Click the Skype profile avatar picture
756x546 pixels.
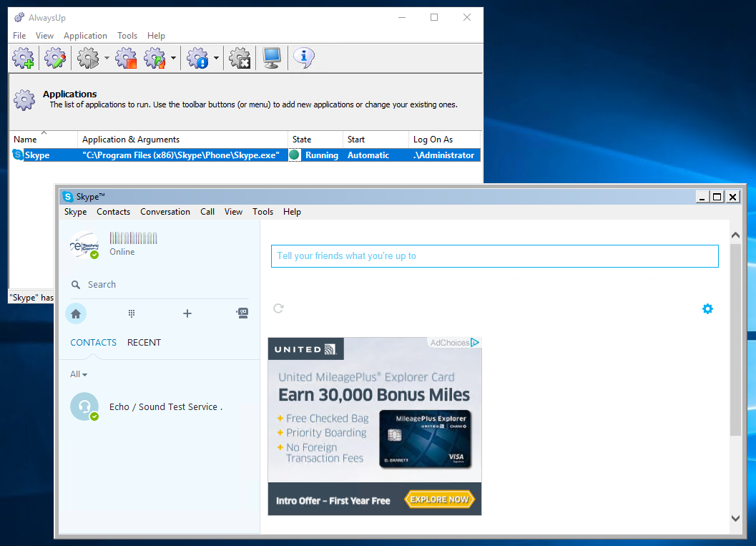[84, 245]
